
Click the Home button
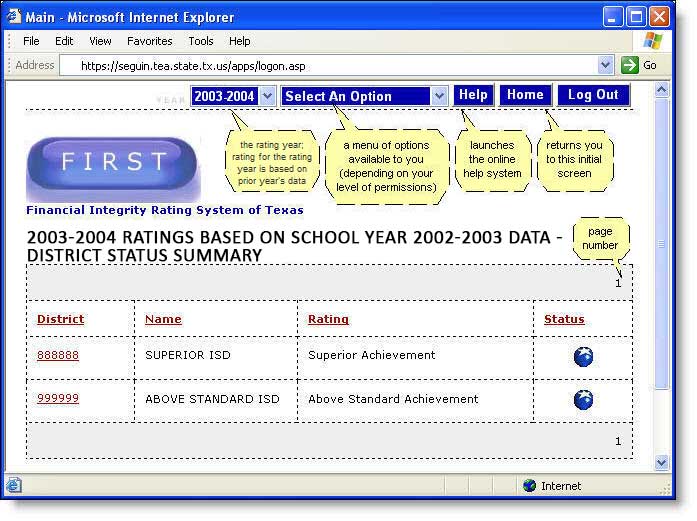click(525, 95)
